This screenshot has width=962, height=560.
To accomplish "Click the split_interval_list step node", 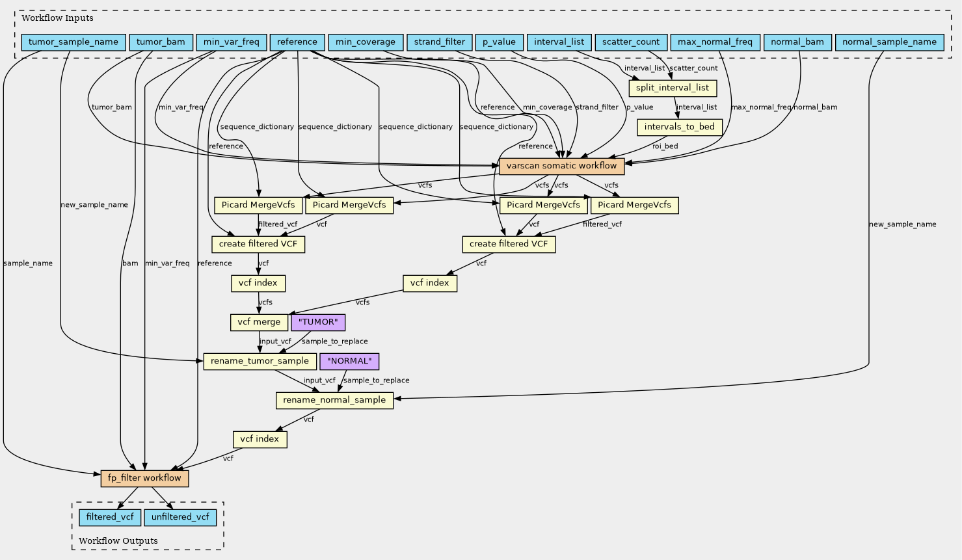I will click(673, 88).
